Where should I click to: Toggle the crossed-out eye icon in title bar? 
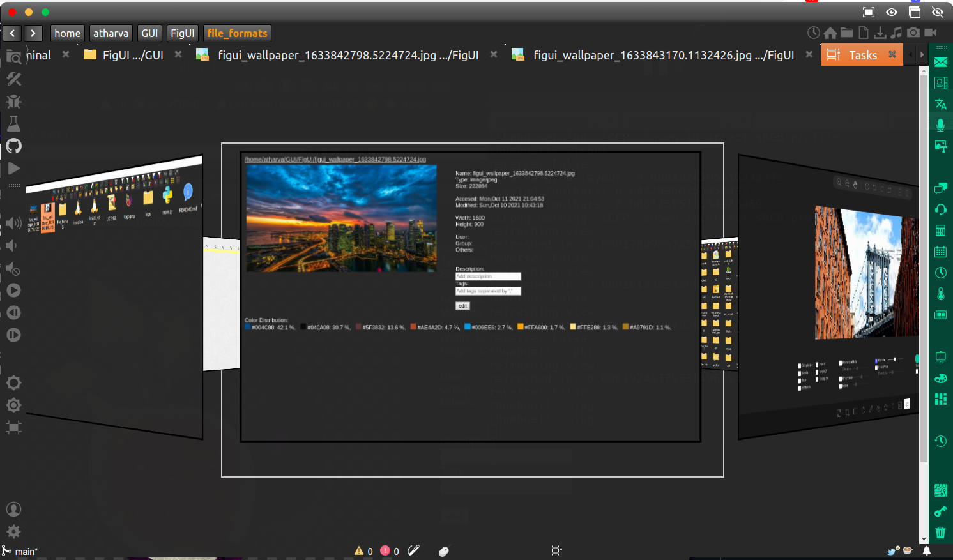click(x=938, y=12)
